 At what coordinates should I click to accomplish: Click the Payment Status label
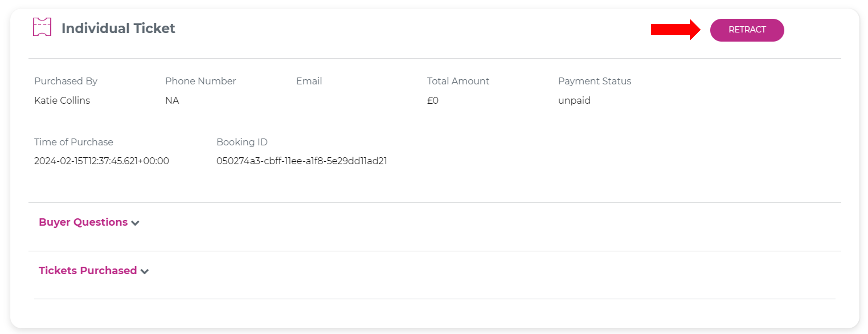tap(594, 81)
